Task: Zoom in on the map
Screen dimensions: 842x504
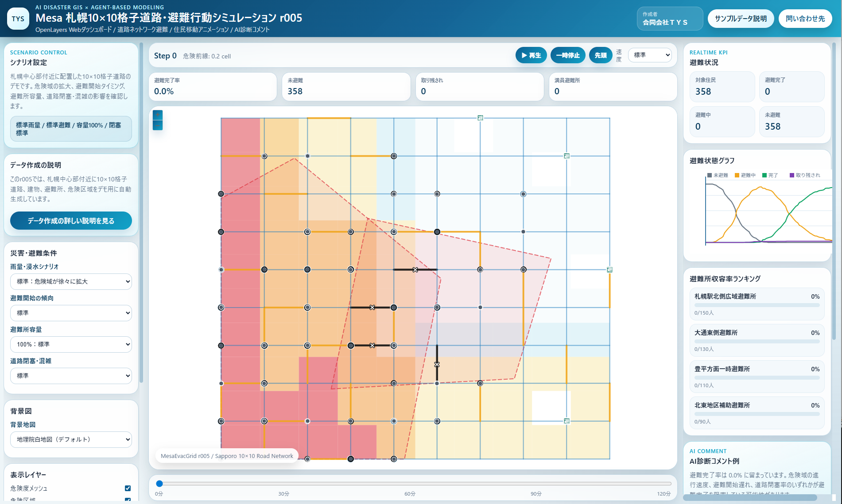Action: (158, 115)
